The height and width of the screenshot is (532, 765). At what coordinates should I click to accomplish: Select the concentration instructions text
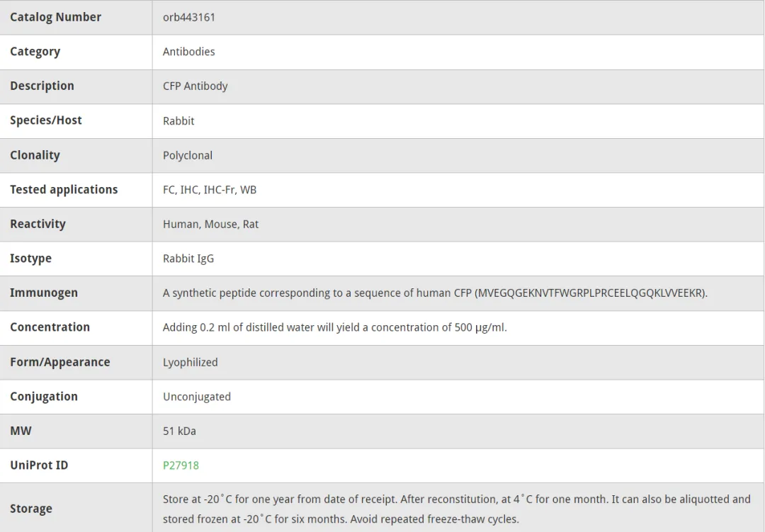(334, 327)
